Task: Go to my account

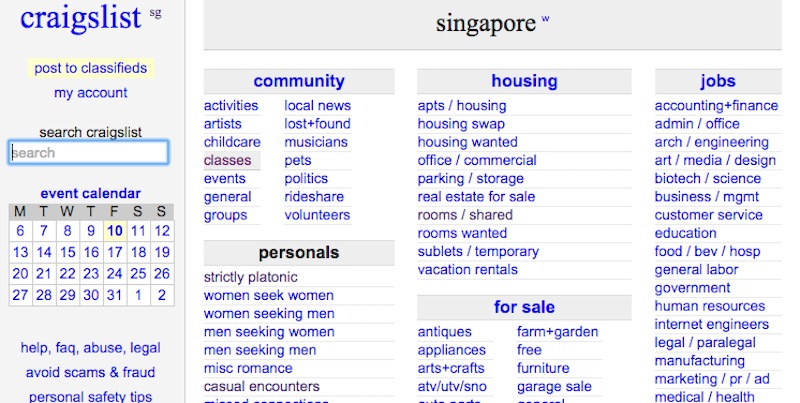Action: click(90, 93)
